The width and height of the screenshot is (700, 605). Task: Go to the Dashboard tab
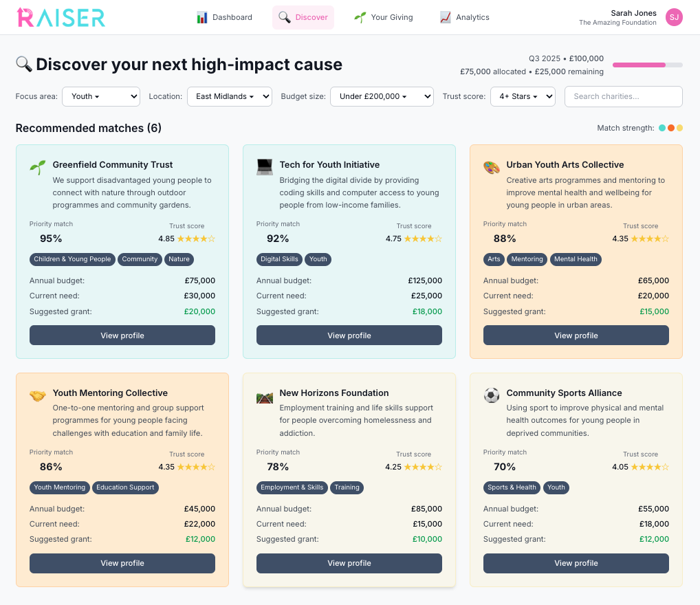225,17
